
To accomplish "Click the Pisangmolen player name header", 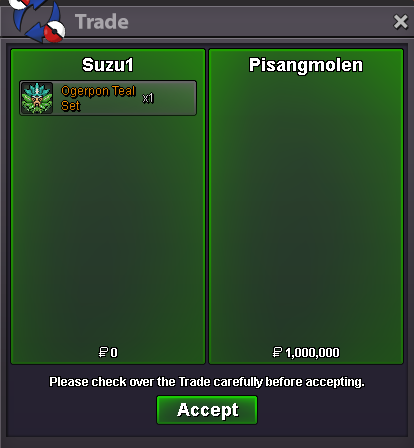I will coord(306,65).
